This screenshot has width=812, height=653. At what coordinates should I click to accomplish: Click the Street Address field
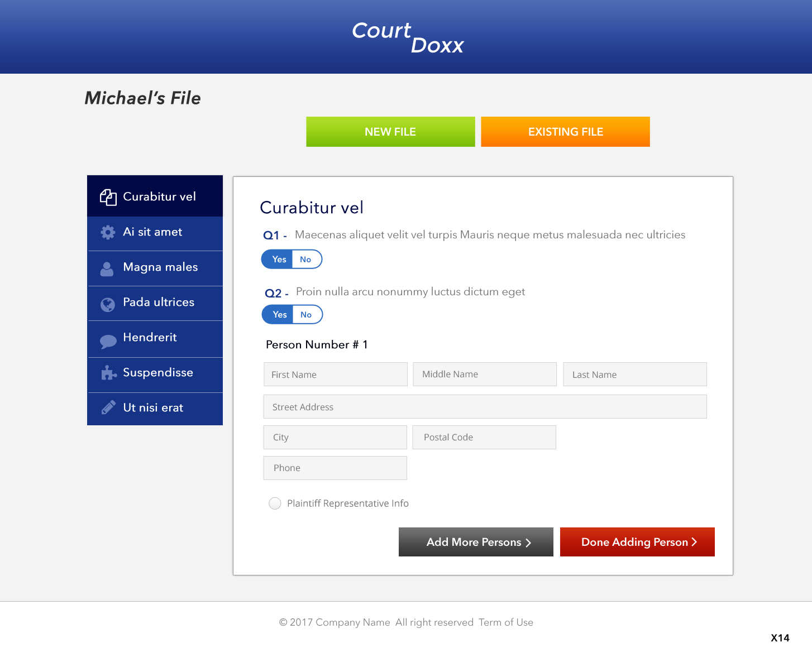[485, 407]
